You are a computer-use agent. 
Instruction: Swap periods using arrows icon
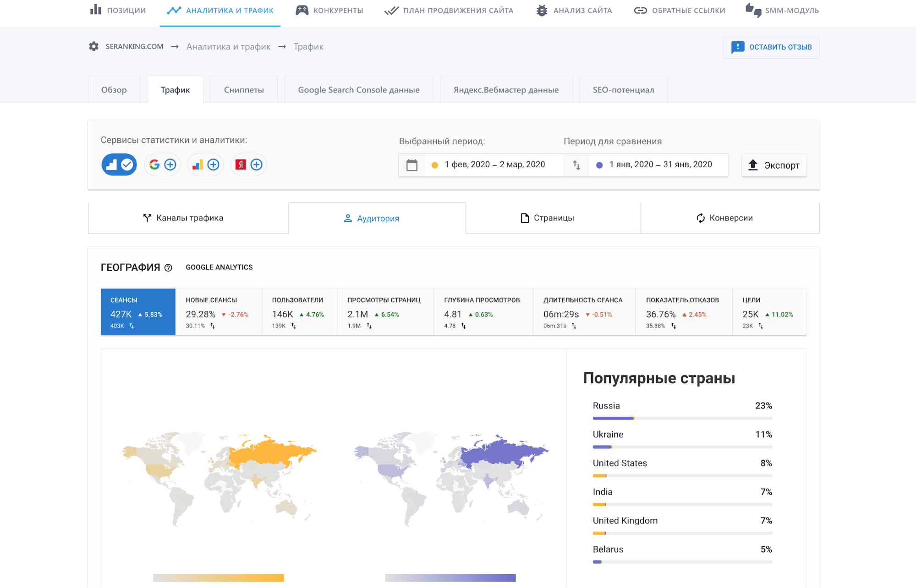(576, 165)
